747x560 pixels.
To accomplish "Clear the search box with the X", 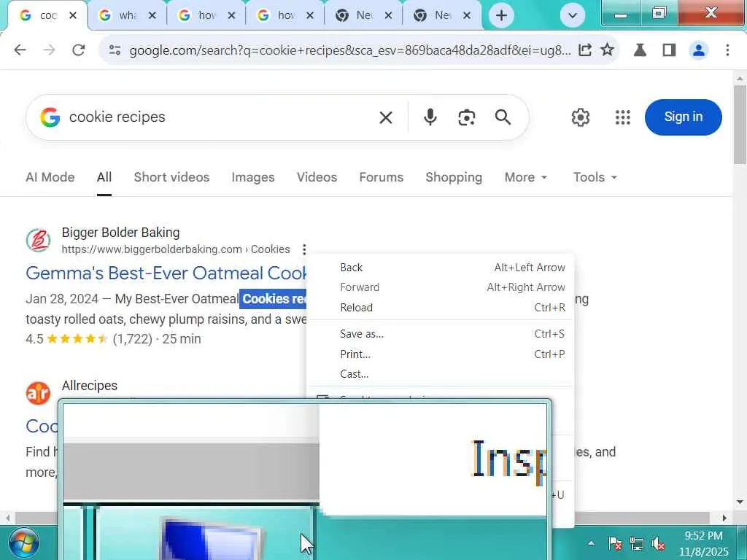I will point(386,117).
